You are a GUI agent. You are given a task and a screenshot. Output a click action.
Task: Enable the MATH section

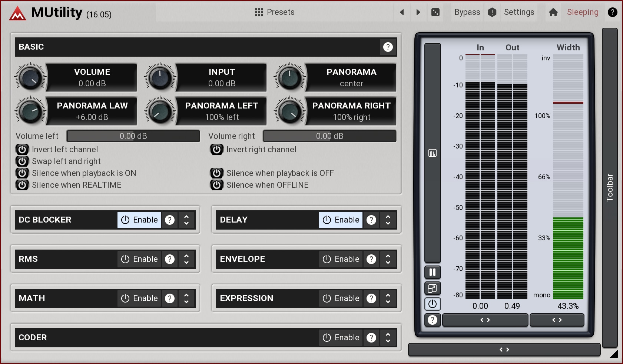point(139,298)
